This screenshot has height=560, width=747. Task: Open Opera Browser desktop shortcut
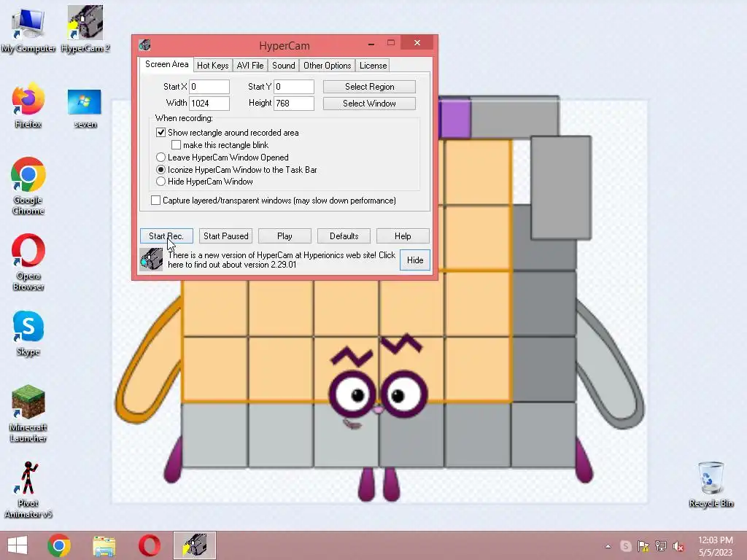pos(28,262)
